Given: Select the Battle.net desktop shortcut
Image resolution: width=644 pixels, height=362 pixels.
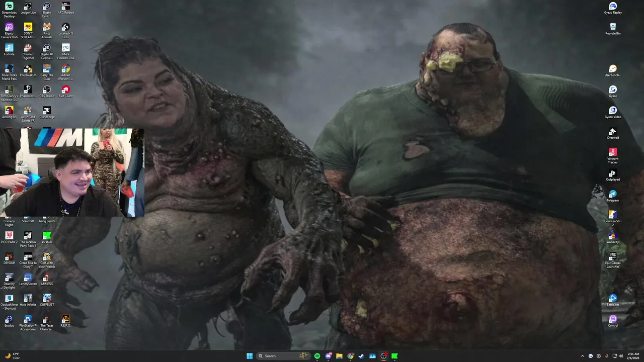Looking at the screenshot, I should click(613, 301).
